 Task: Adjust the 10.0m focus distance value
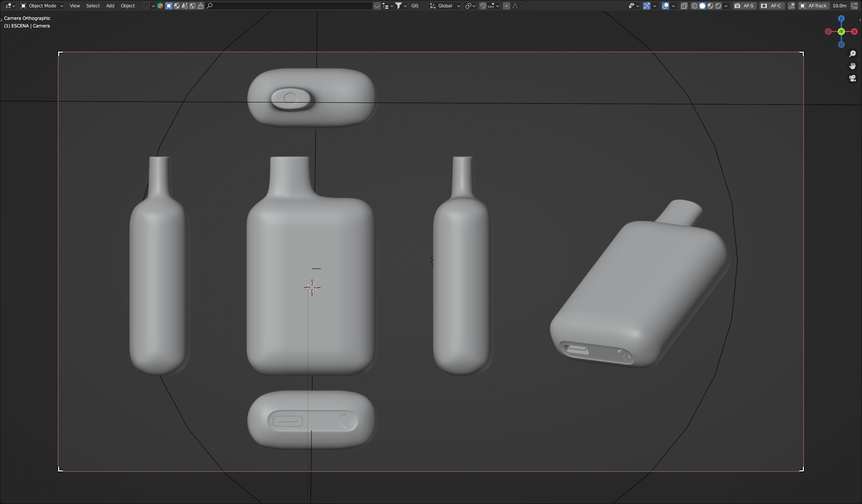point(839,6)
